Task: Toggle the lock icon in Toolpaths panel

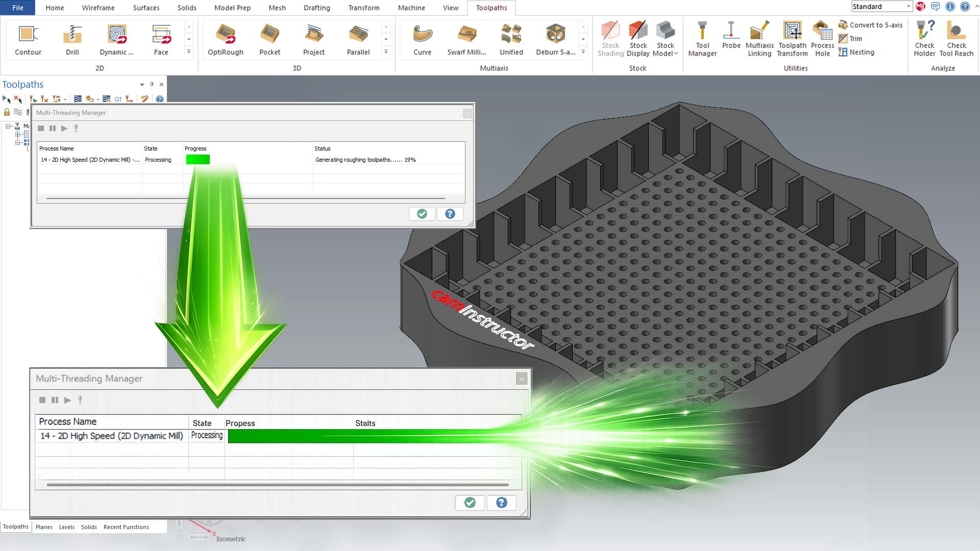Action: pos(7,112)
